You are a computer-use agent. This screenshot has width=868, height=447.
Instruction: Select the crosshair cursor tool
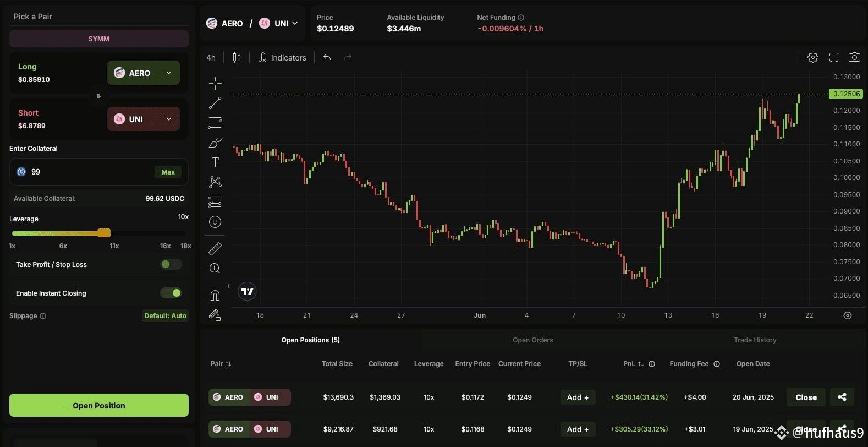[x=215, y=83]
